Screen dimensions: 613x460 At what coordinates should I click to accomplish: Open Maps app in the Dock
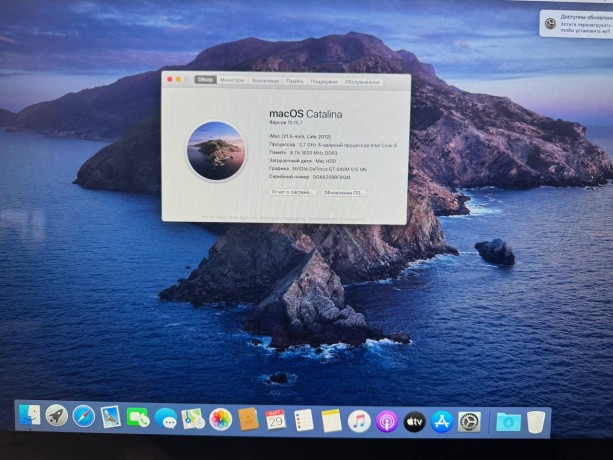[193, 419]
